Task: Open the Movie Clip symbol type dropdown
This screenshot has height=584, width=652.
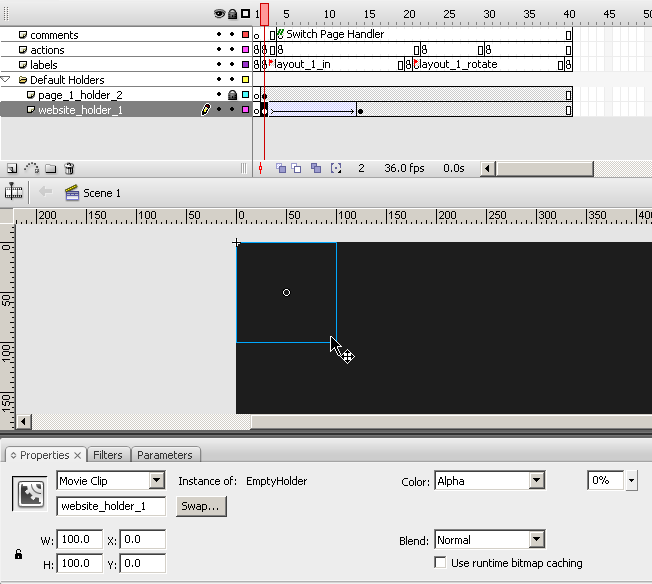Action: coord(156,481)
